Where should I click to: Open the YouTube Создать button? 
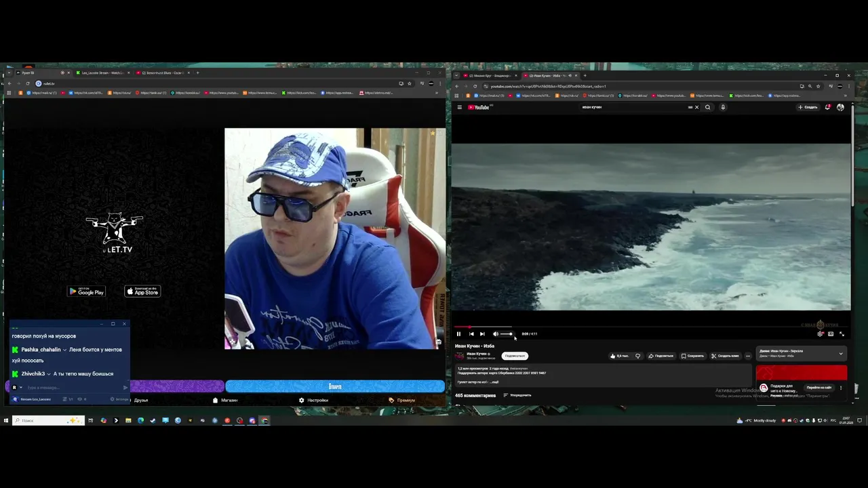[808, 107]
